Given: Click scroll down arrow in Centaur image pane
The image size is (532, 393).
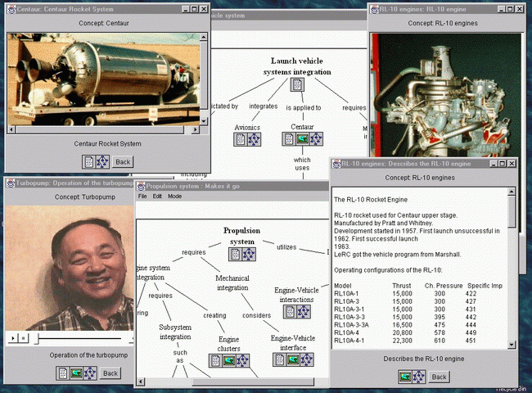Looking at the screenshot, I should [204, 121].
